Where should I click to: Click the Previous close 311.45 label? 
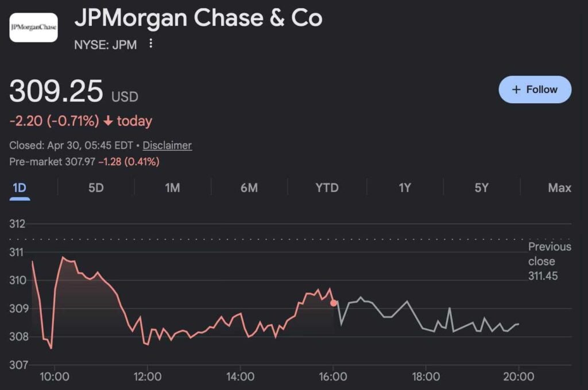pos(549,262)
